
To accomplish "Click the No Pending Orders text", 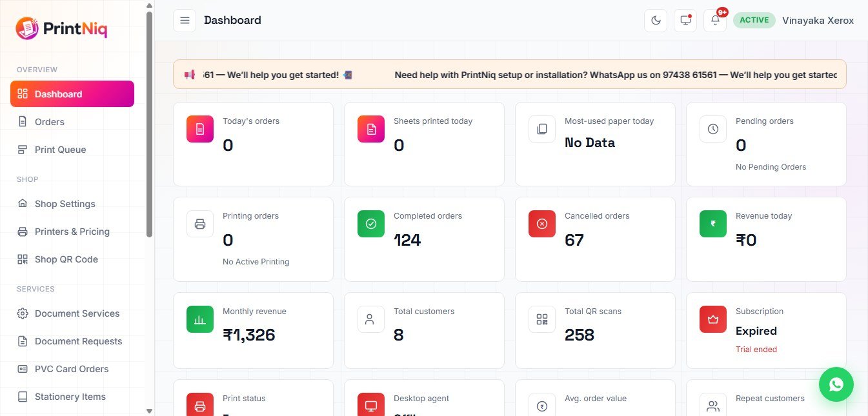I will coord(771,167).
